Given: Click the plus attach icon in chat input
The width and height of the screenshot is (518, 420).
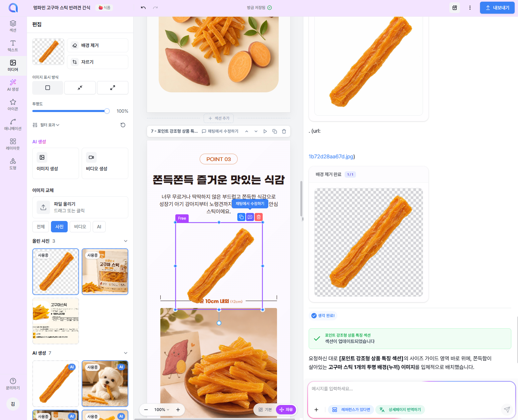Looking at the screenshot, I should coord(316,410).
